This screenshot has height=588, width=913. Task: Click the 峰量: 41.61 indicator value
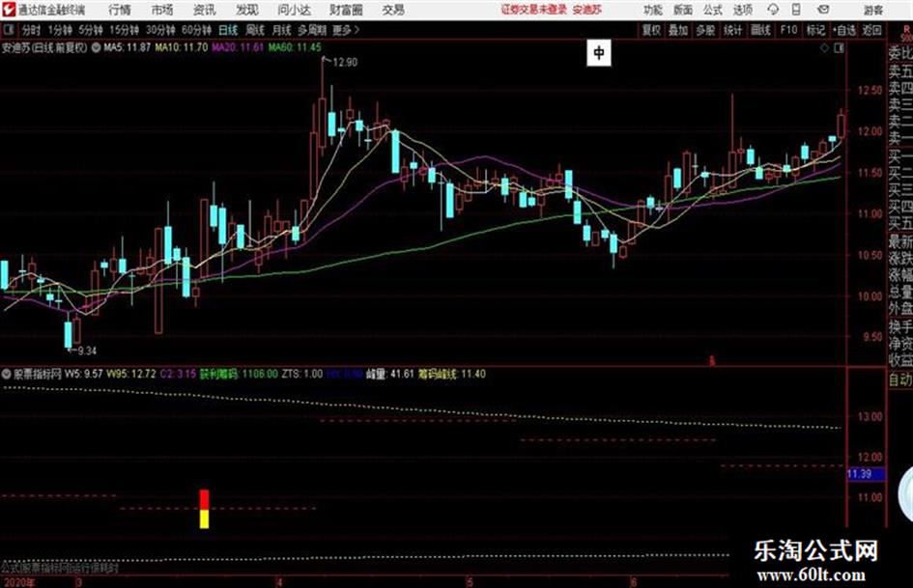pyautogui.click(x=389, y=374)
